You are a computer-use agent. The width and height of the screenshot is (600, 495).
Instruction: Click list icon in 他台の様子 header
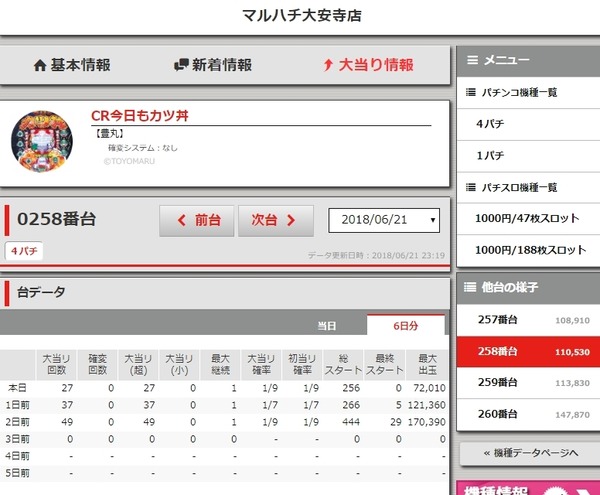[470, 287]
